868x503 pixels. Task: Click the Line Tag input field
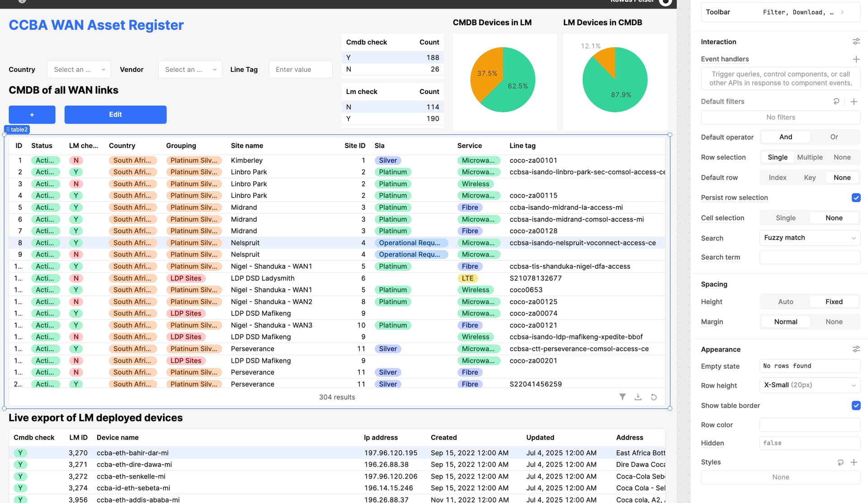click(300, 70)
